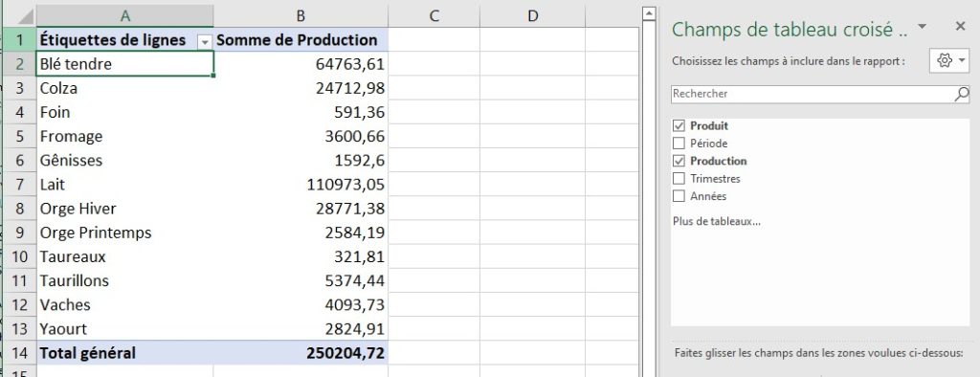Close the Champs de tableau croisé pane
Screen dimensions: 980x377
pyautogui.click(x=961, y=26)
